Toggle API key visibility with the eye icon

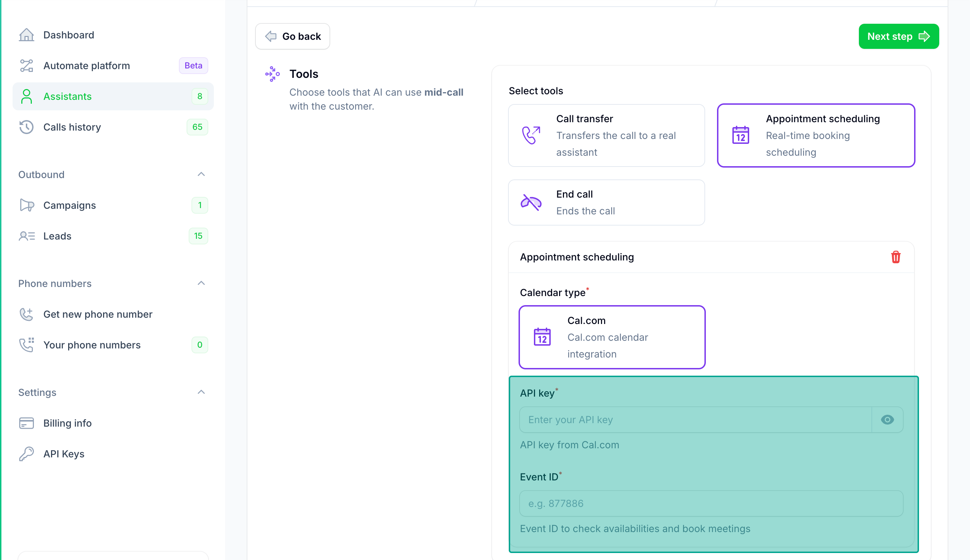tap(887, 420)
